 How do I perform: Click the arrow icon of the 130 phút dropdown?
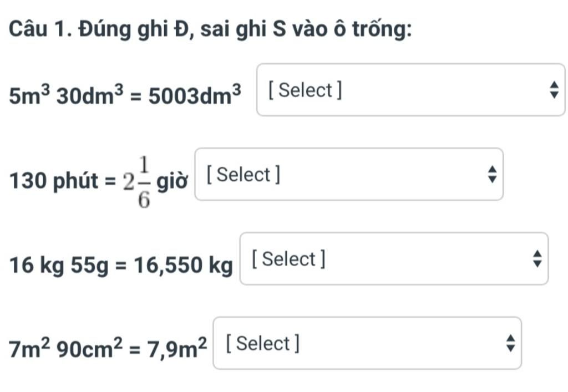[492, 174]
